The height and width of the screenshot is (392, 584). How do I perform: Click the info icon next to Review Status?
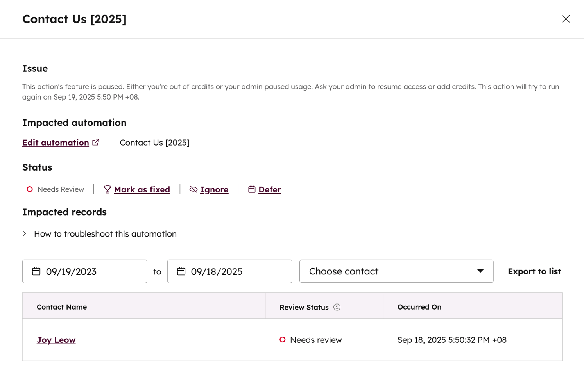pyautogui.click(x=337, y=307)
